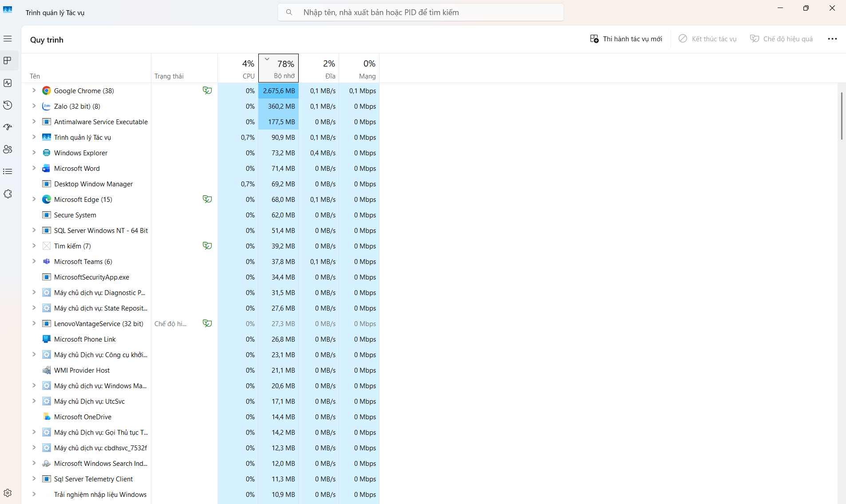This screenshot has width=846, height=504.
Task: Expand the Microsoft Edge (15) process group
Action: coord(34,199)
